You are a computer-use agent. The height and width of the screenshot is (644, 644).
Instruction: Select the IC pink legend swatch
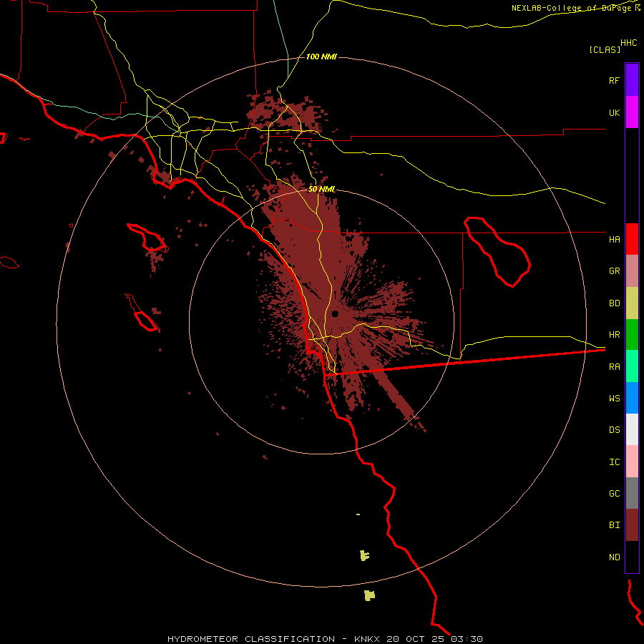(632, 462)
